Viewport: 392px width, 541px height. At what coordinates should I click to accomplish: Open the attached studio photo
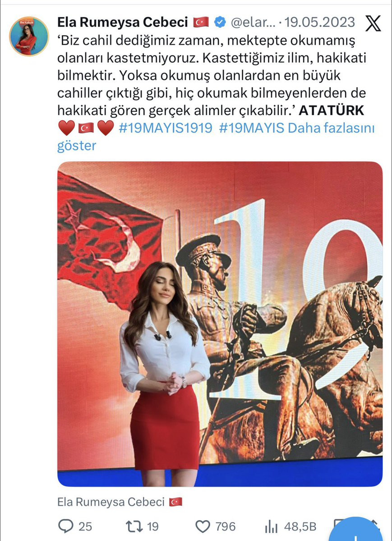tap(220, 324)
